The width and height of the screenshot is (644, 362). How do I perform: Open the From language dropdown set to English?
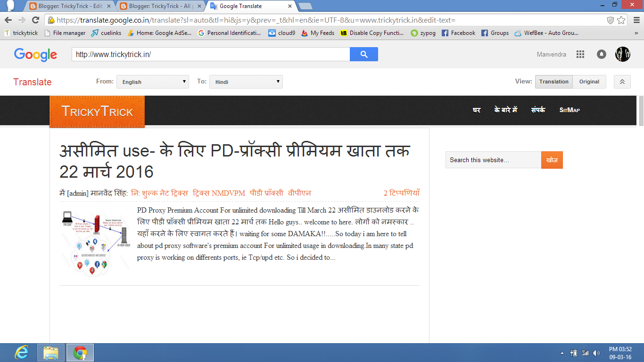[x=153, y=82]
